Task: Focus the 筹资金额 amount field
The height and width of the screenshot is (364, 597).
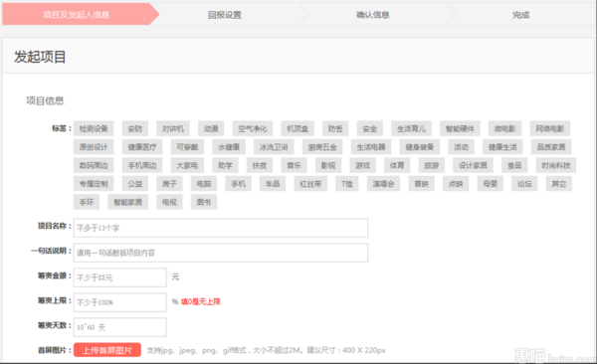Action: pos(120,277)
